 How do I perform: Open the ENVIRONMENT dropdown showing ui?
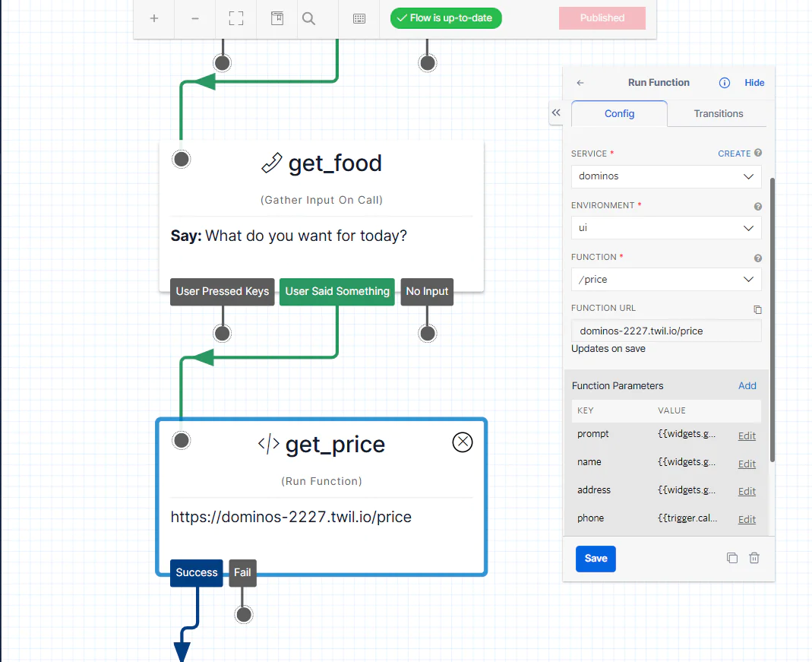[x=666, y=228]
